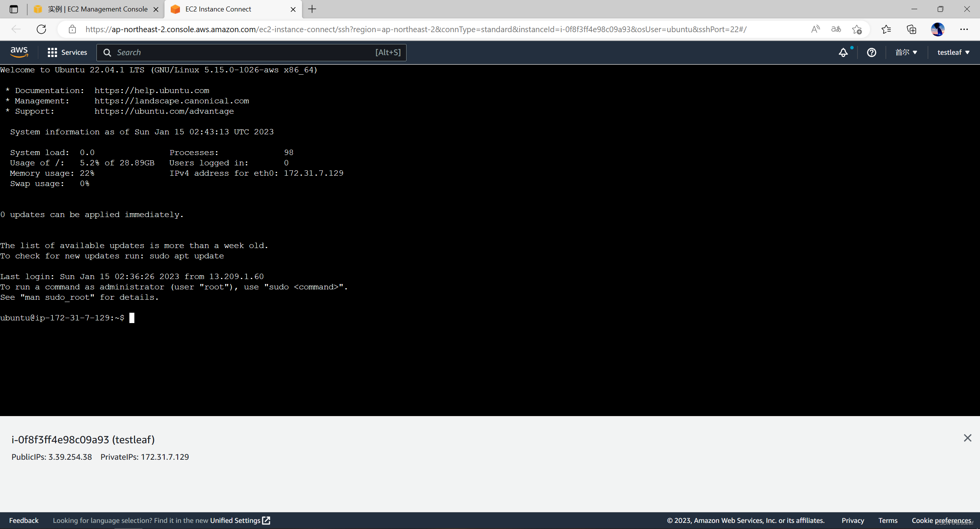Click the IPv4 address 172.31.7.129 in terminal
Image resolution: width=980 pixels, height=529 pixels.
314,173
